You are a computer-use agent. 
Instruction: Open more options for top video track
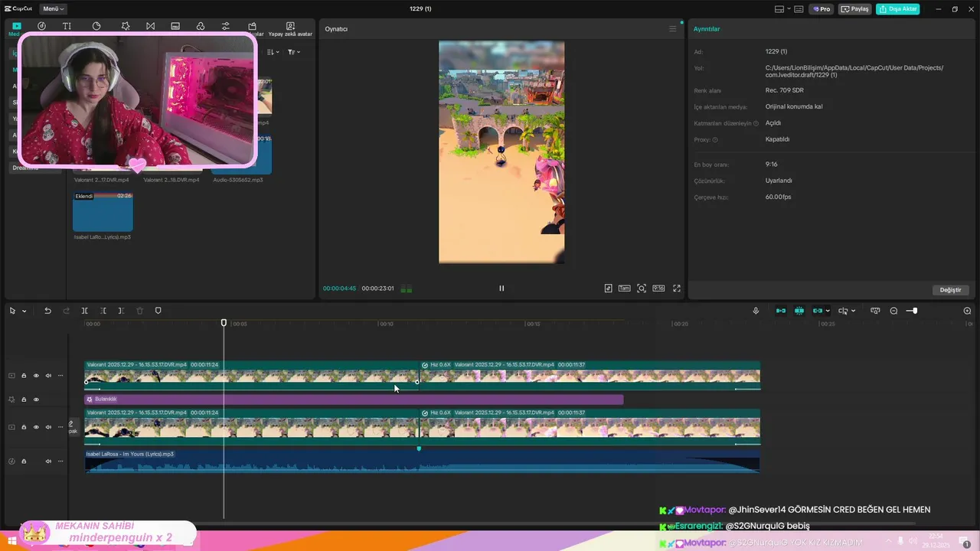(60, 376)
